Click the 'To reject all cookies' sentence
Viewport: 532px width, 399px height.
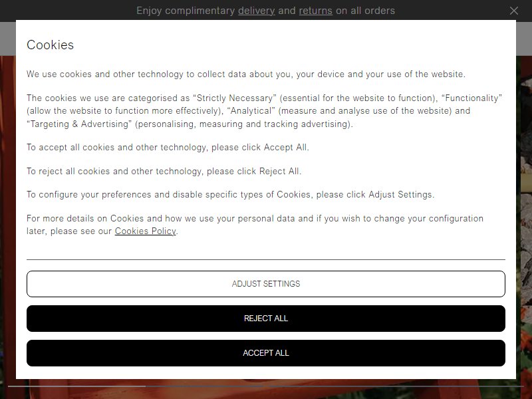[x=164, y=171]
